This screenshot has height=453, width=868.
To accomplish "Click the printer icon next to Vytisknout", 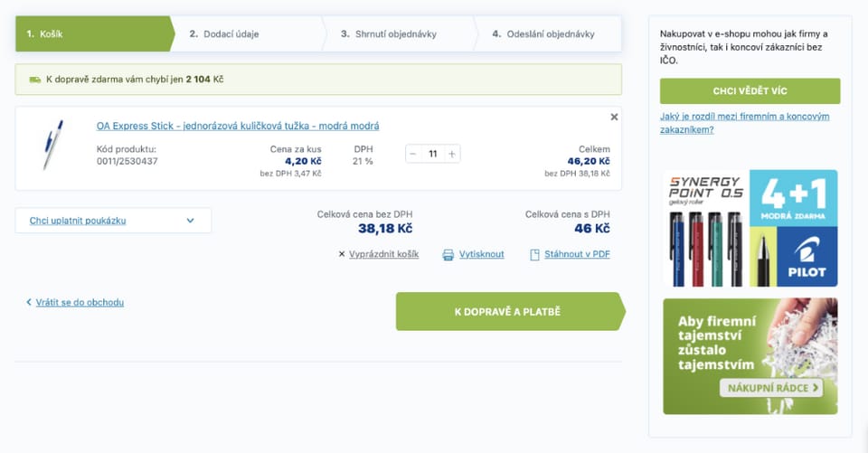I will (x=448, y=255).
